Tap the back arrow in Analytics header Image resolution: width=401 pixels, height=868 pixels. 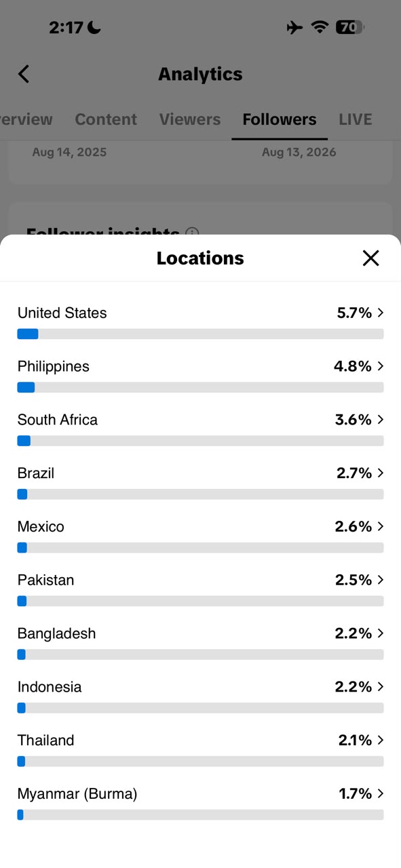[x=24, y=74]
